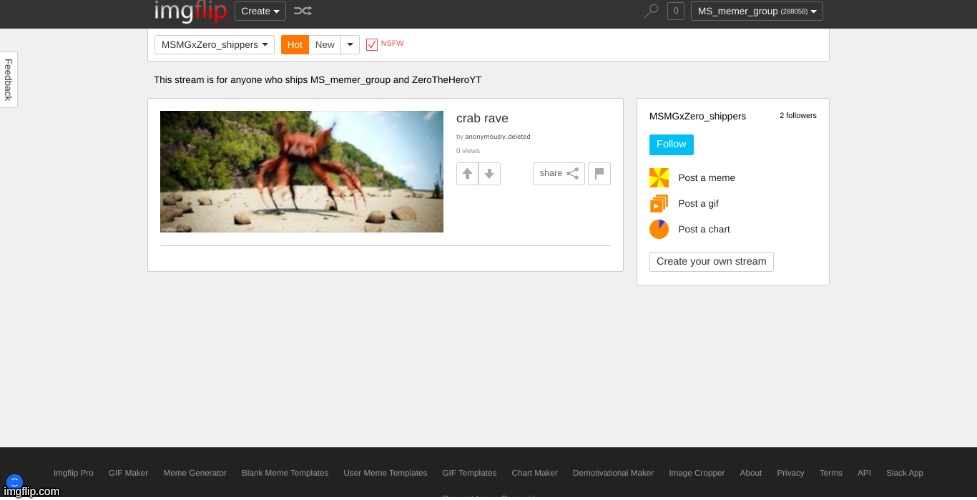Downvote the crab rave post
This screenshot has height=500, width=977.
[x=490, y=174]
